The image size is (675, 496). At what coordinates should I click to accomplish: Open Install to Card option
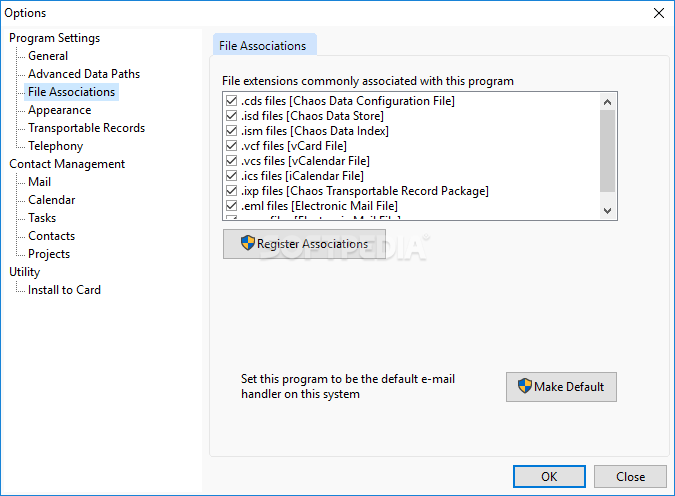pyautogui.click(x=64, y=290)
